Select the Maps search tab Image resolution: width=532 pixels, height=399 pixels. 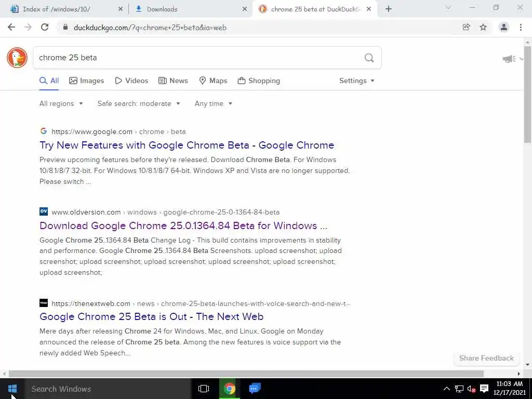click(213, 81)
